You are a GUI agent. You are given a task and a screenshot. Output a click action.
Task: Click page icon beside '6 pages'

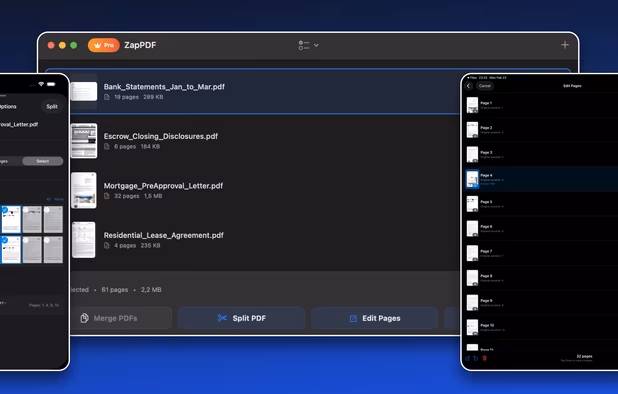(107, 147)
